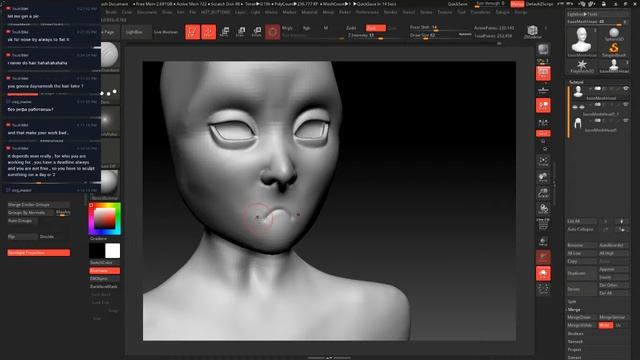Screen dimensions: 640x360
Task: Toggle visibility eye of the eyes subtool
Action: 625,104
